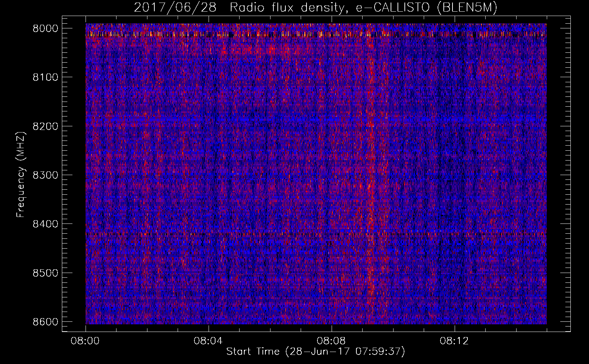
Task: Click the 08:08 time axis label
Action: pyautogui.click(x=331, y=341)
